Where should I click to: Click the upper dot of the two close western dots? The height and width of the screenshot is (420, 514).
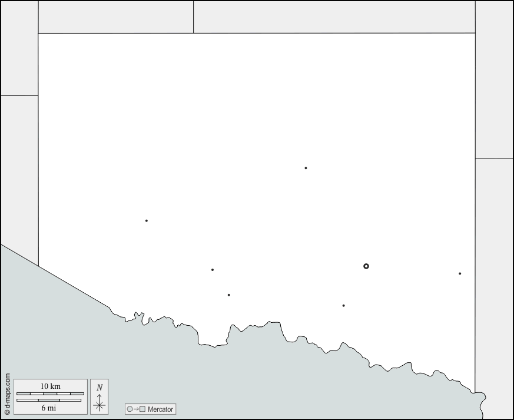213,270
